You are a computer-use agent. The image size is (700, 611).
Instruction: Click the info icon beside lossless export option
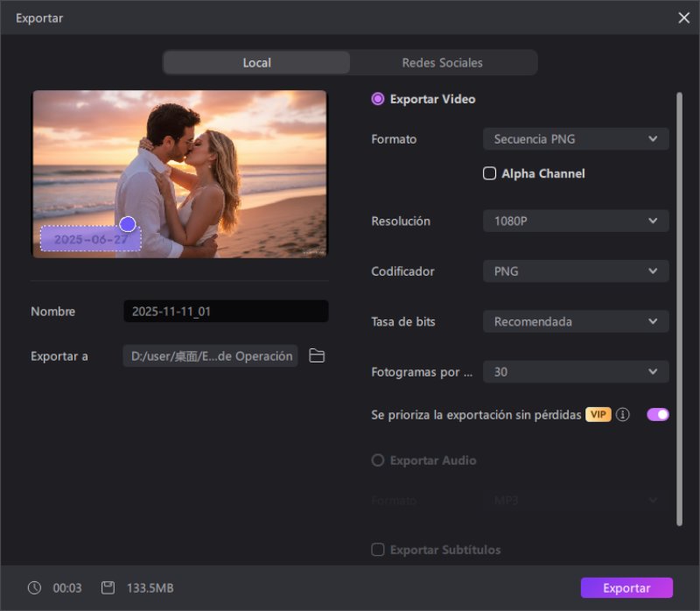pos(623,414)
